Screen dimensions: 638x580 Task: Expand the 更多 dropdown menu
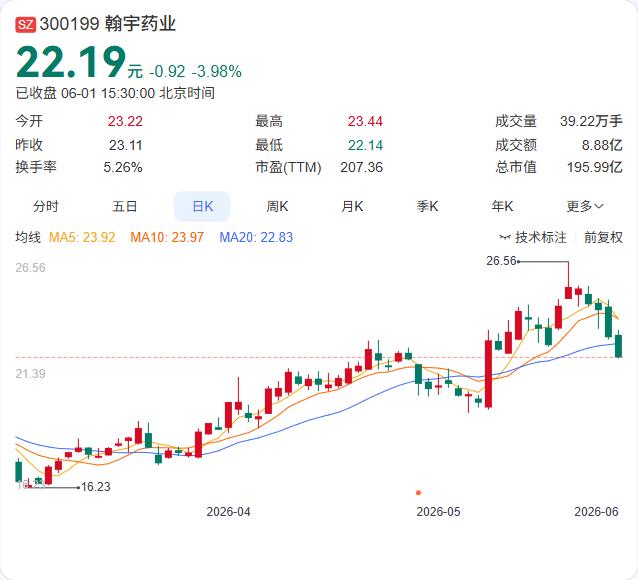pos(585,206)
